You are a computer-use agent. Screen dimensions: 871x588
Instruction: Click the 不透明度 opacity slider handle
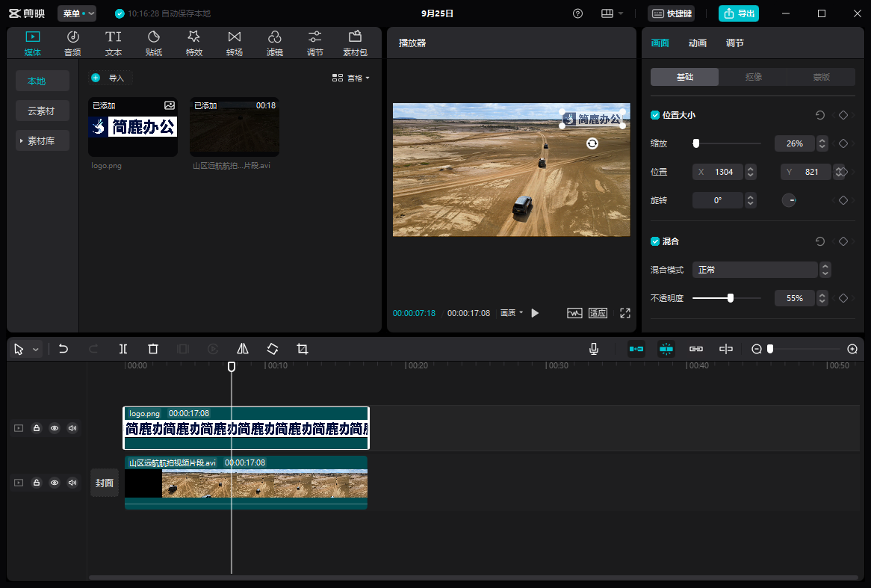point(731,298)
